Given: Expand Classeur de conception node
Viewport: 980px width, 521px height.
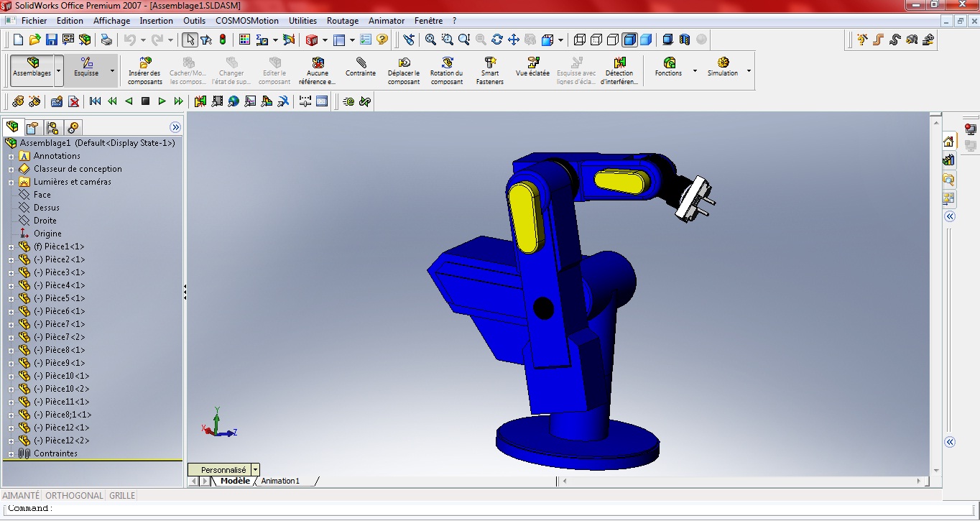Looking at the screenshot, I should (11, 169).
